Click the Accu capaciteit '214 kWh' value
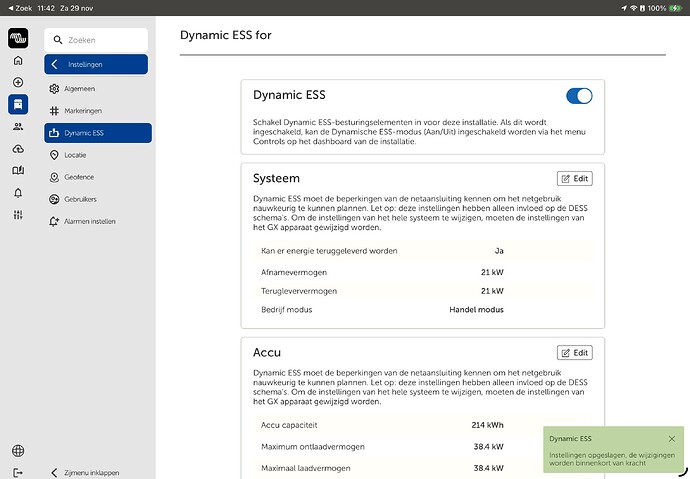 tap(487, 425)
